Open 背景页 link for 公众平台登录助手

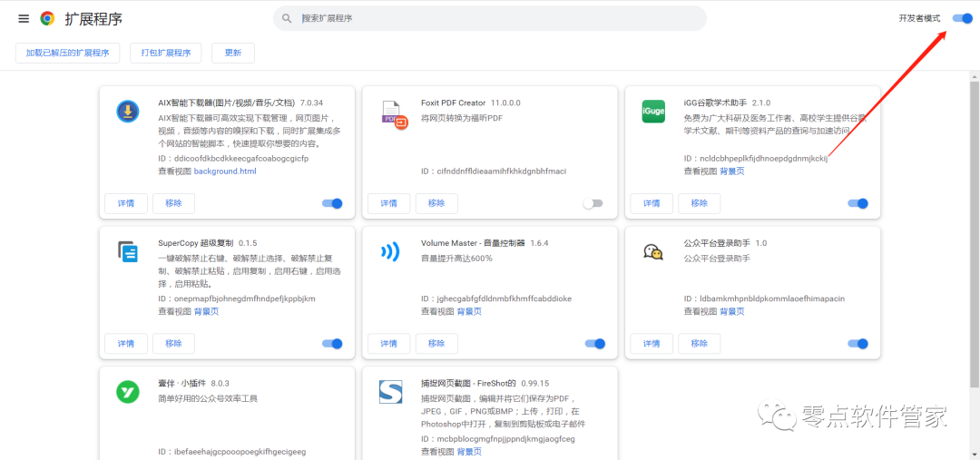point(732,311)
